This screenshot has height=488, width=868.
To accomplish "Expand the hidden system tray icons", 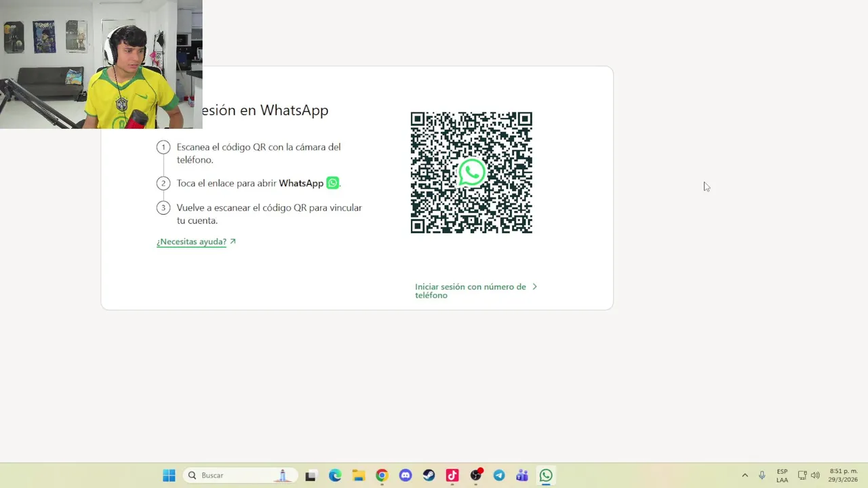I will 745,475.
